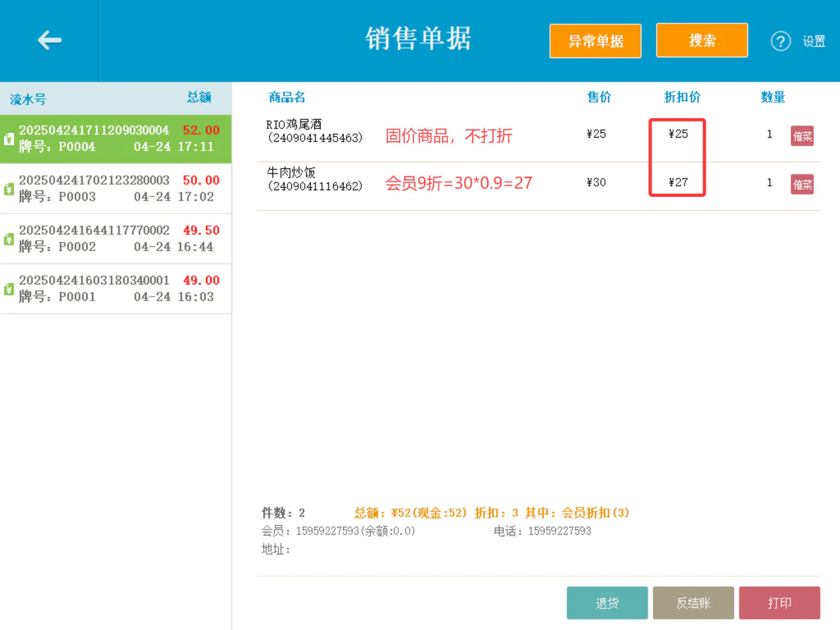This screenshot has width=840, height=630.
Task: Click the 数量 column header
Action: pos(772,97)
